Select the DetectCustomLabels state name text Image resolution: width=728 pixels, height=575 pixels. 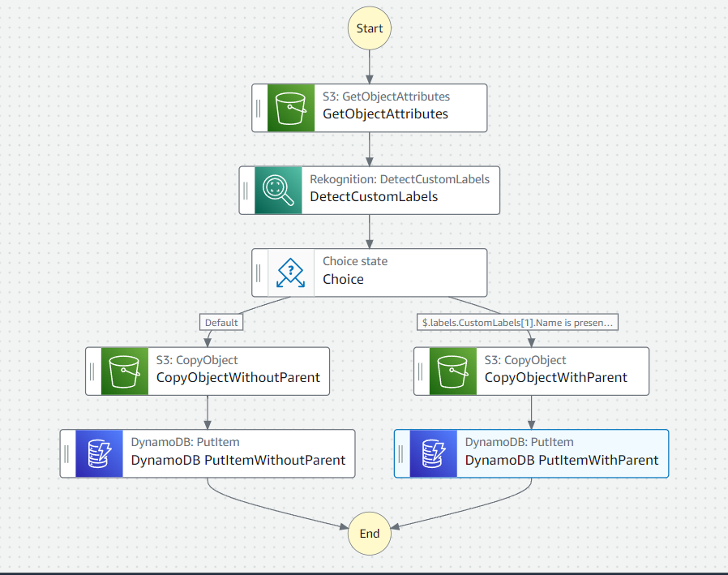[x=374, y=196]
